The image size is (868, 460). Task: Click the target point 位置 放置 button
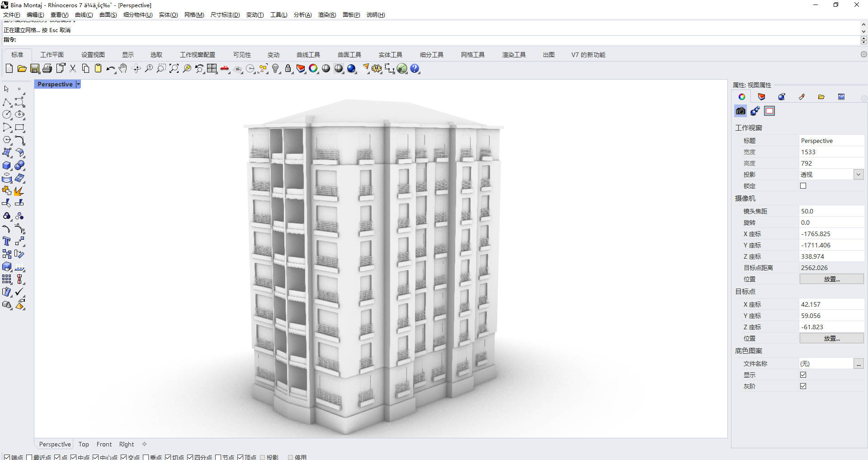pos(831,338)
